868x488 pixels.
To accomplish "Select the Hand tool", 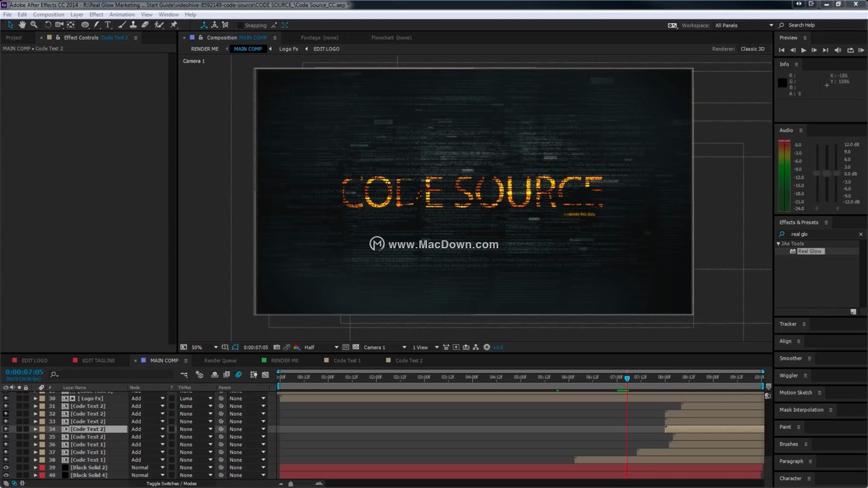I will click(x=22, y=25).
